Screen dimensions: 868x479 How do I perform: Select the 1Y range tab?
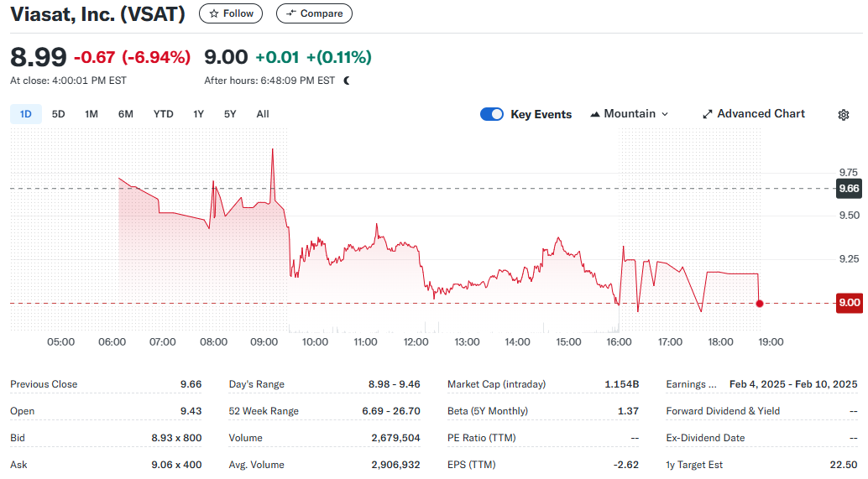coord(198,114)
